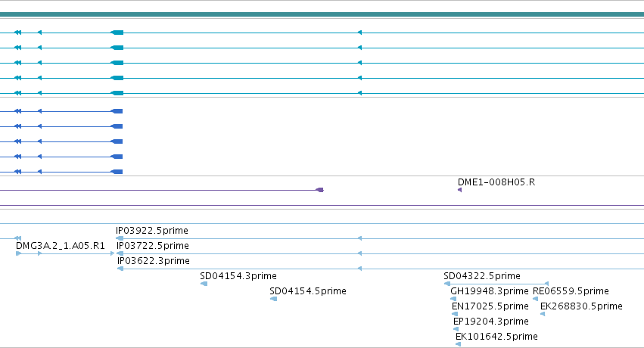Select the RE06559.5prime label
This screenshot has width=644, height=348.
pos(571,291)
